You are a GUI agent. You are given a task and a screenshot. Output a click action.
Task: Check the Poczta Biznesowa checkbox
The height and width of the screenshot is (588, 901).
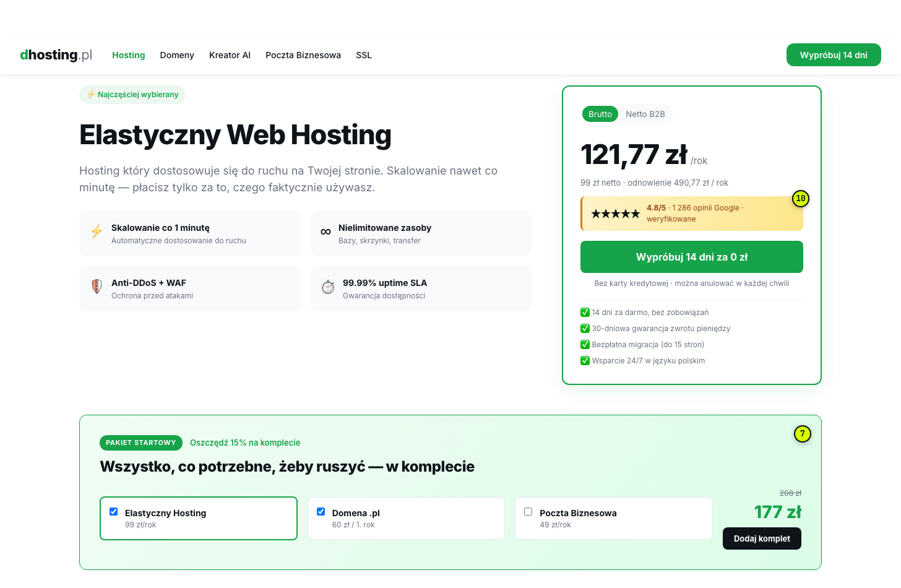point(528,512)
